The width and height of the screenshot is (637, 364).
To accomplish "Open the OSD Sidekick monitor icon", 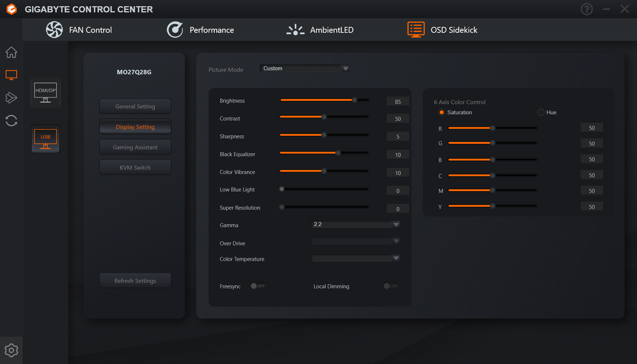I will pos(416,30).
